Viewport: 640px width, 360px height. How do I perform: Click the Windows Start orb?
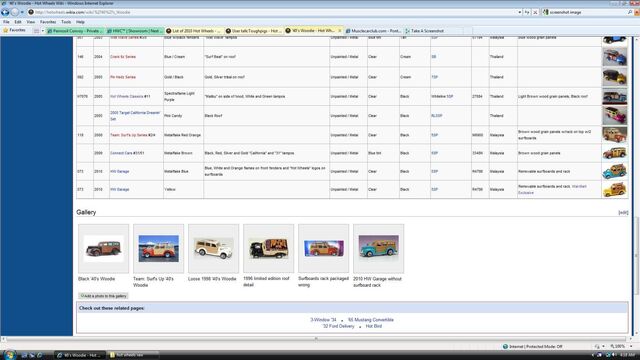click(9, 355)
